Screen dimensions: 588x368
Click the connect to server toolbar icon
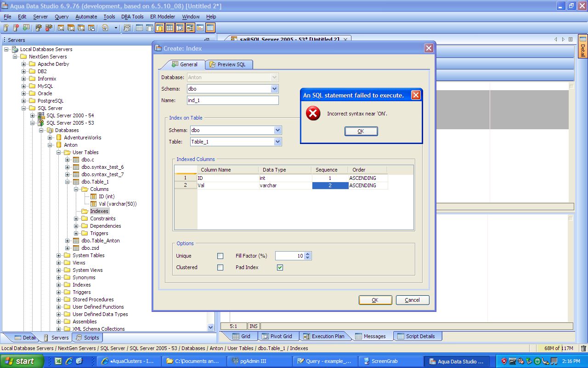[39, 28]
